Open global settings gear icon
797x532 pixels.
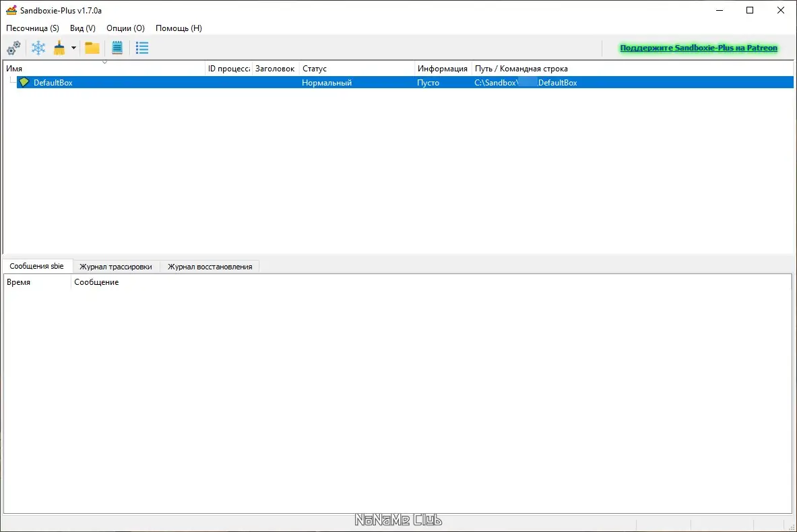pos(13,48)
